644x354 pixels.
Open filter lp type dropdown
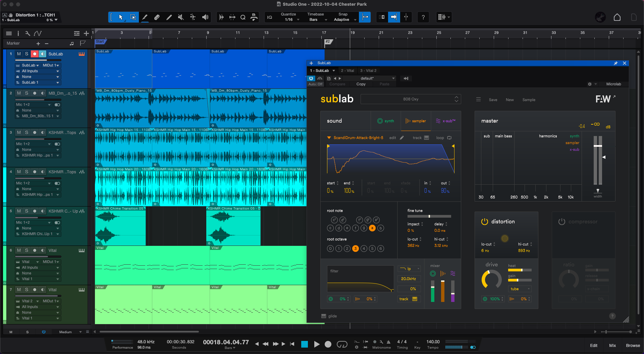409,269
